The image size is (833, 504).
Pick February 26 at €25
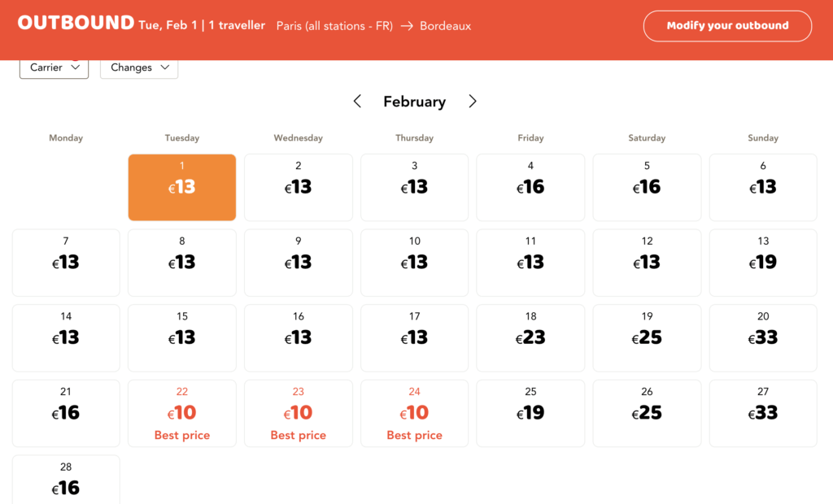click(647, 413)
